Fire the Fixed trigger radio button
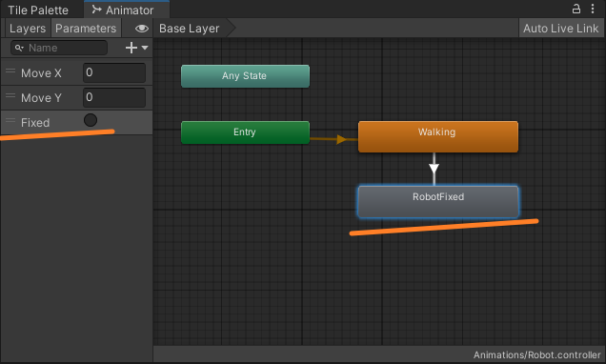The height and width of the screenshot is (364, 606). click(91, 120)
